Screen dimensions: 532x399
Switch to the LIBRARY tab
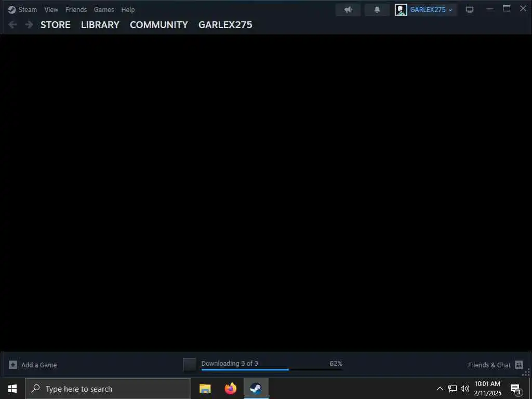pos(100,25)
